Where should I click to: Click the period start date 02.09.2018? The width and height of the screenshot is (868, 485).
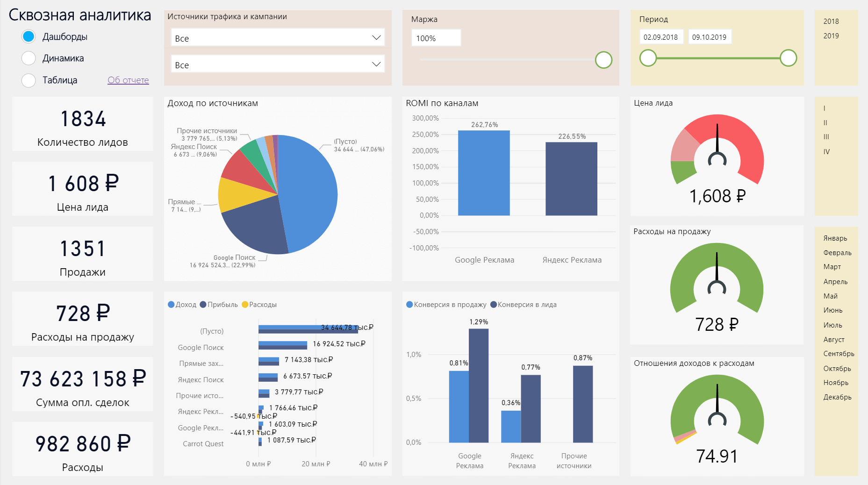pos(660,37)
